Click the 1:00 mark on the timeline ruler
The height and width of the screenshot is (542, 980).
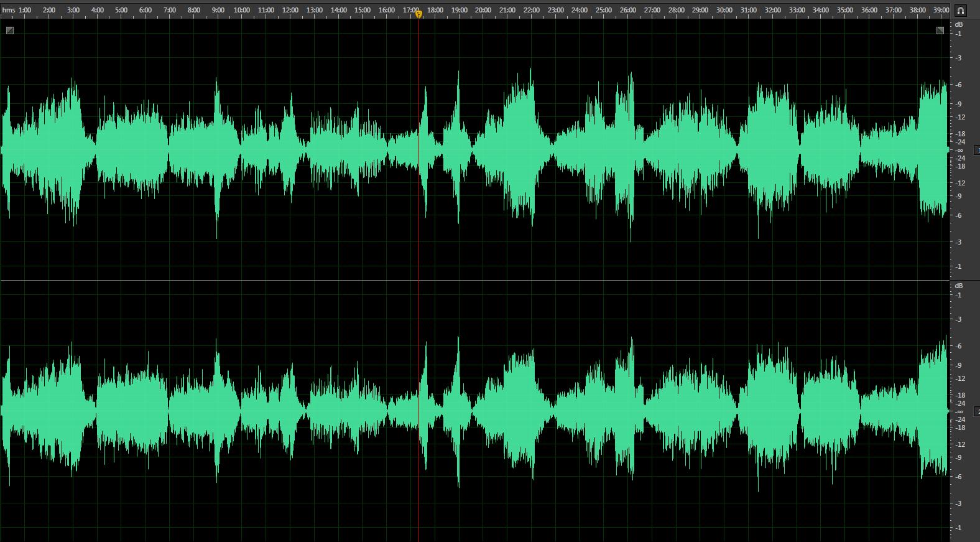(25, 10)
